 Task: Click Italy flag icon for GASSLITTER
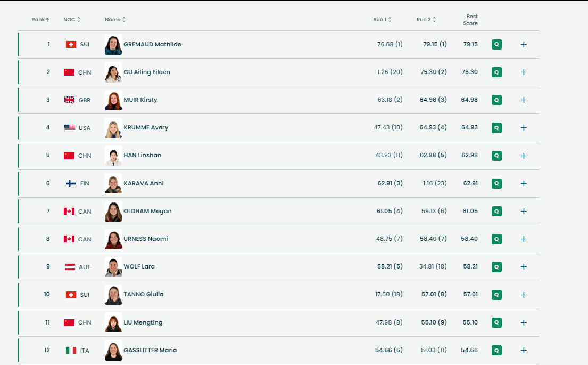coord(71,350)
